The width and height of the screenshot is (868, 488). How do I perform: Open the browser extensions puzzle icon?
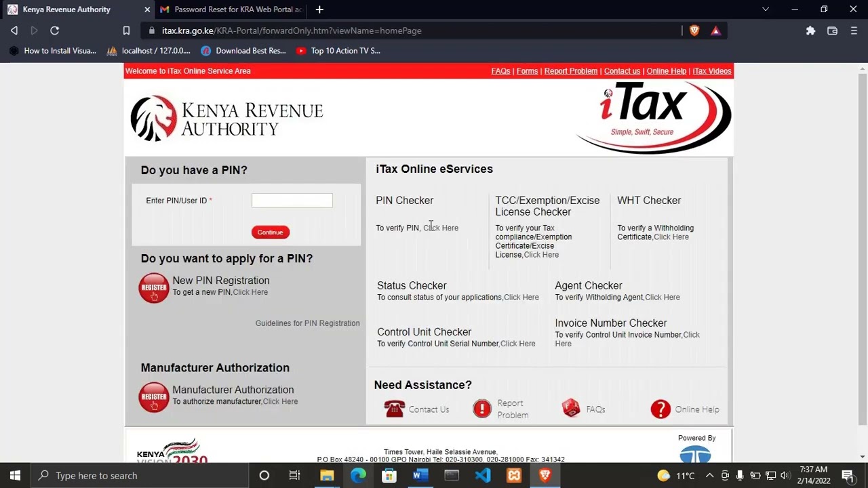point(810,30)
